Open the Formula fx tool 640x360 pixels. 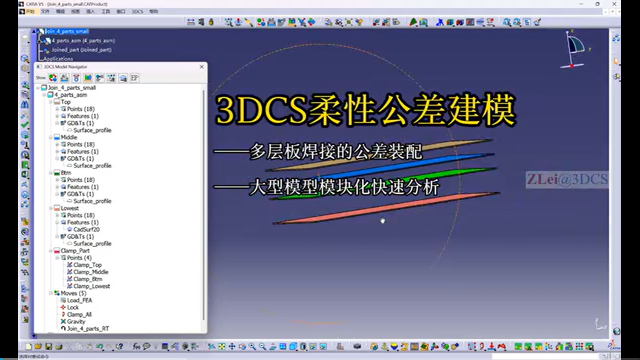[x=136, y=347]
